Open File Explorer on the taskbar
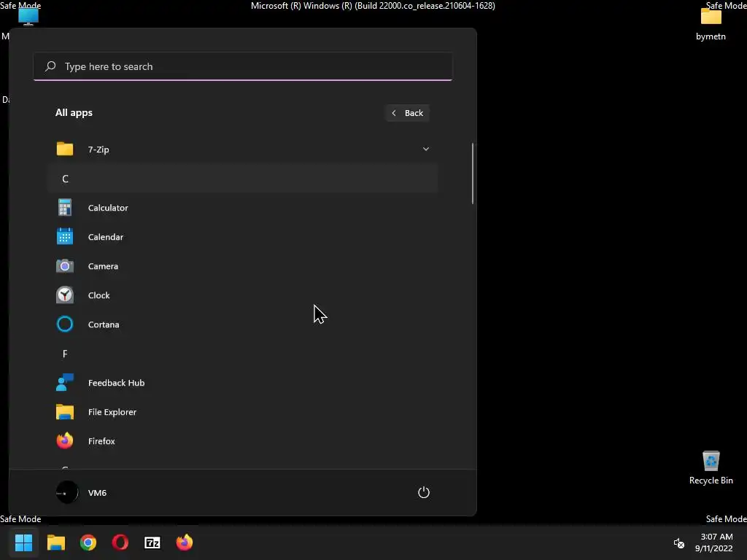The image size is (747, 560). (55, 542)
